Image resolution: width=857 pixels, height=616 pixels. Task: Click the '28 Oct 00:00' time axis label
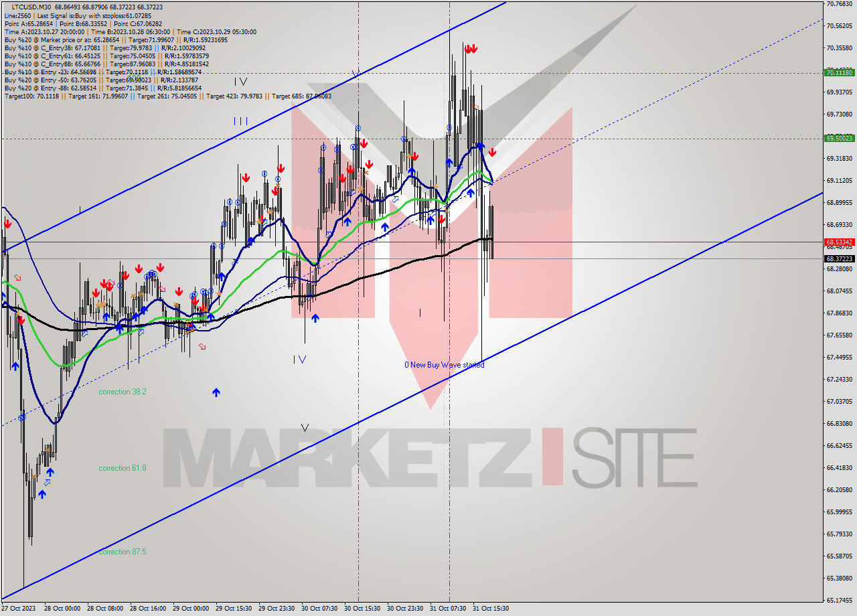pyautogui.click(x=62, y=609)
